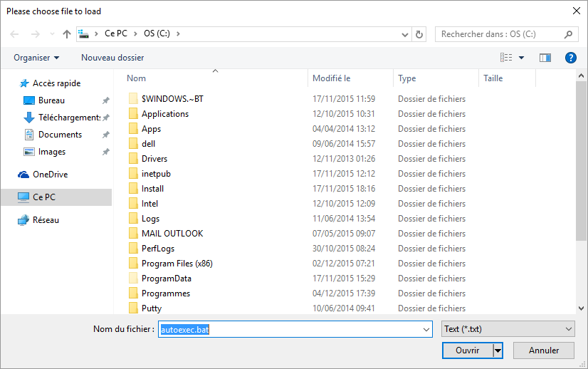Sort by the Modifié le column header
Screen dimensions: 588x369
point(332,78)
